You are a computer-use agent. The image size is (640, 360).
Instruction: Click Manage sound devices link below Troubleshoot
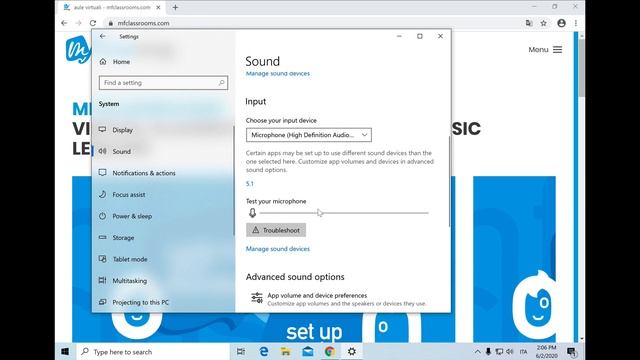[278, 249]
